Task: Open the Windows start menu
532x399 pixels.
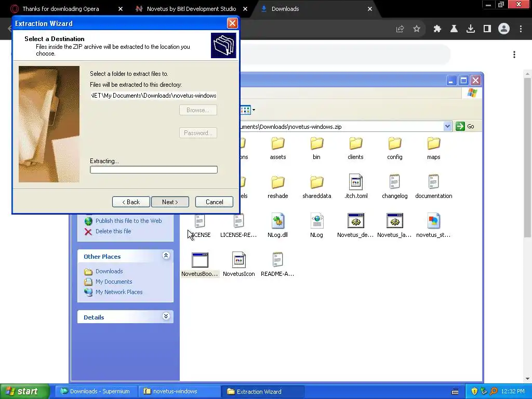Action: [24, 391]
